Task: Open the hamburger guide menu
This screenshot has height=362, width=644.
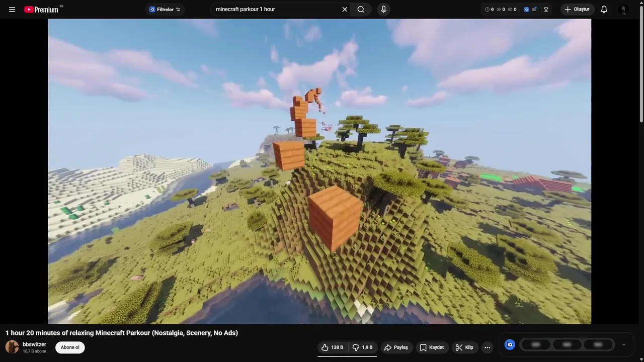Action: [12, 10]
